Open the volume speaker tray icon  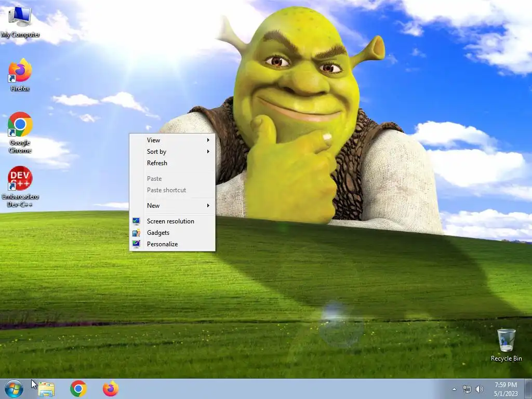click(x=479, y=389)
